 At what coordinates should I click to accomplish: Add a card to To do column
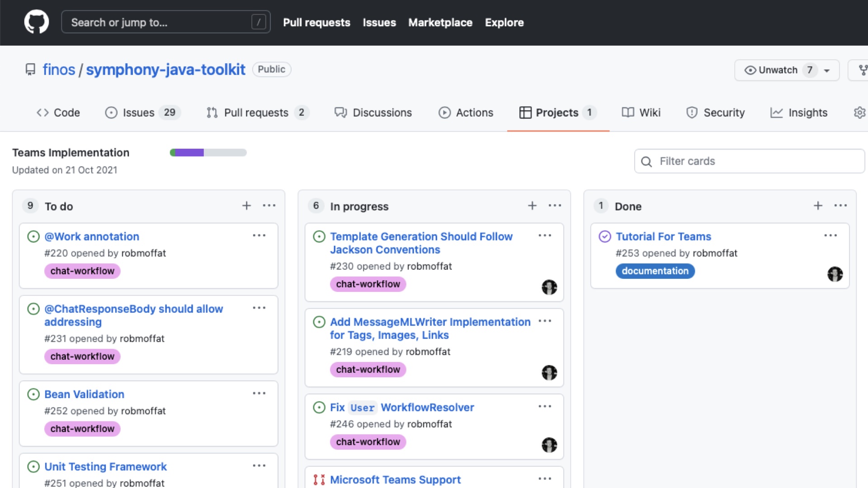point(246,206)
